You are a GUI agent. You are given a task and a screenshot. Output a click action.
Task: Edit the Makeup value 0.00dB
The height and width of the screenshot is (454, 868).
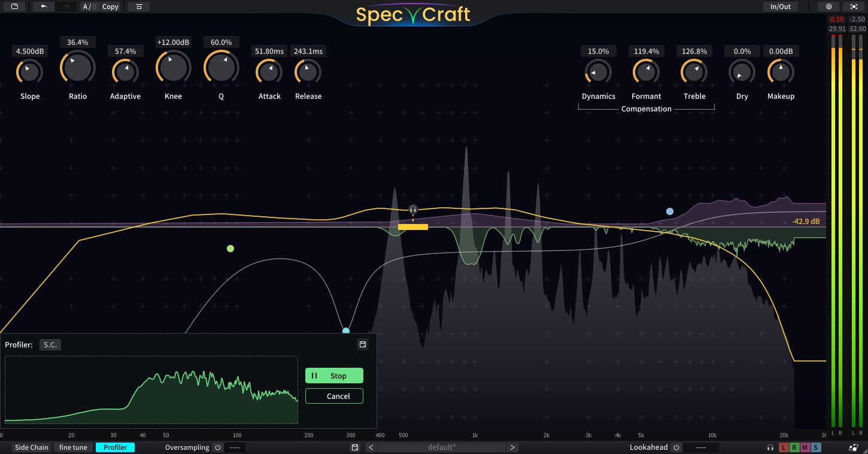click(781, 52)
